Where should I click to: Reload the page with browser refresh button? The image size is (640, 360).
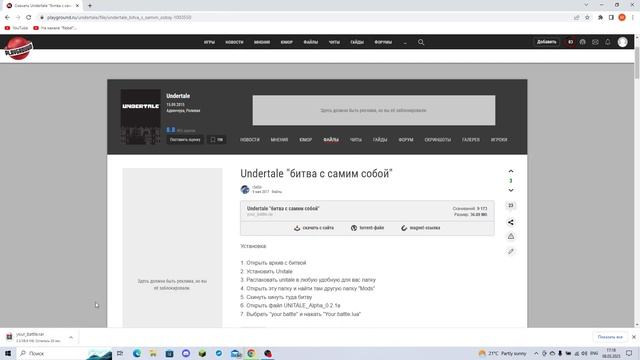click(29, 18)
